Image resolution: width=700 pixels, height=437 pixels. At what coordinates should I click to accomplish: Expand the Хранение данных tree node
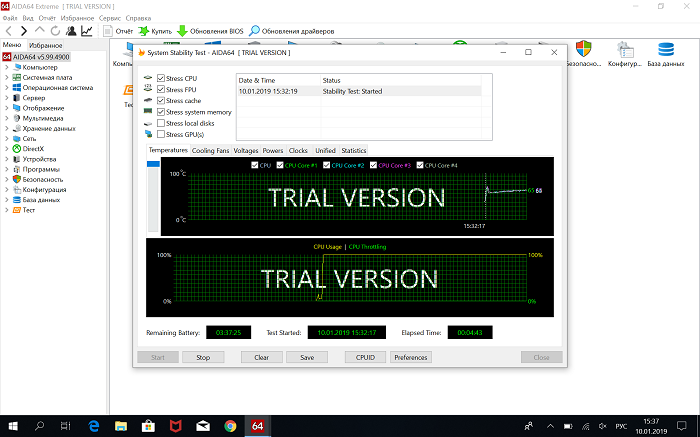tap(7, 129)
